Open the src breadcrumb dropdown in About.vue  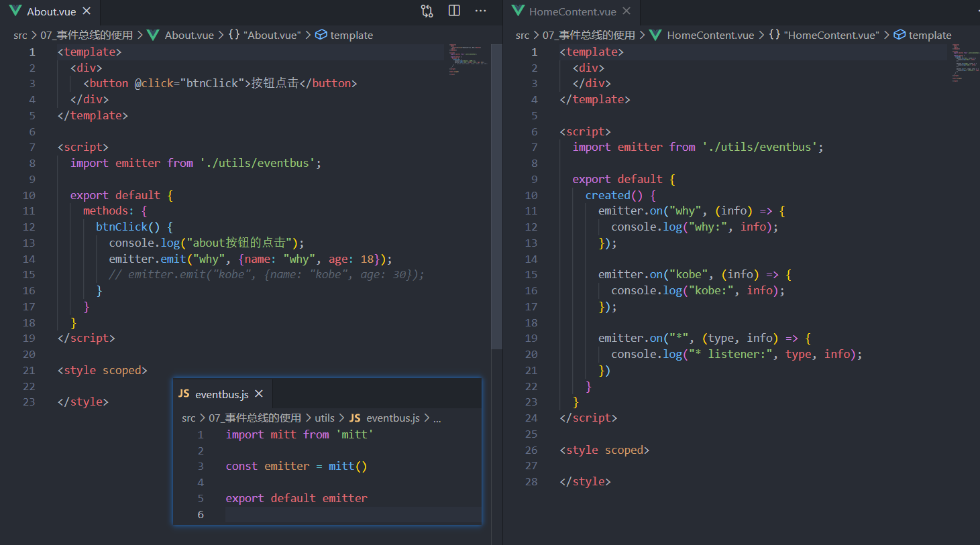coord(20,35)
